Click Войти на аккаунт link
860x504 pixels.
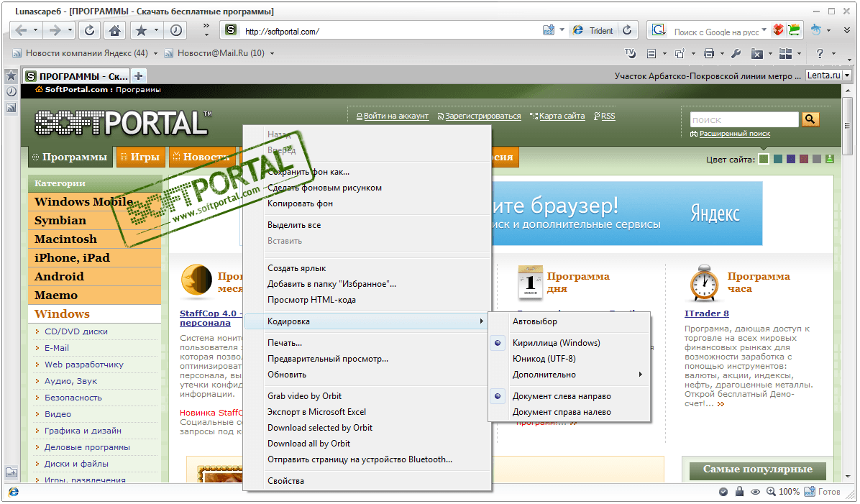[x=395, y=116]
